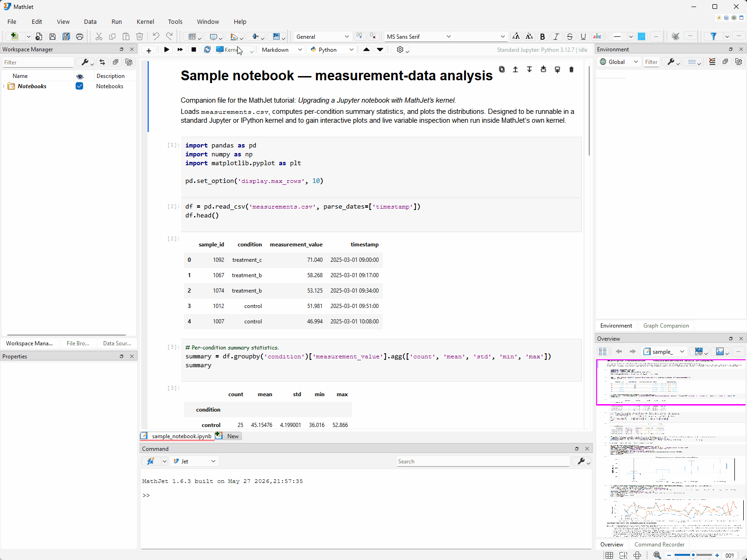The width and height of the screenshot is (747, 560).
Task: Click the overview zoom slider handle
Action: 693,555
